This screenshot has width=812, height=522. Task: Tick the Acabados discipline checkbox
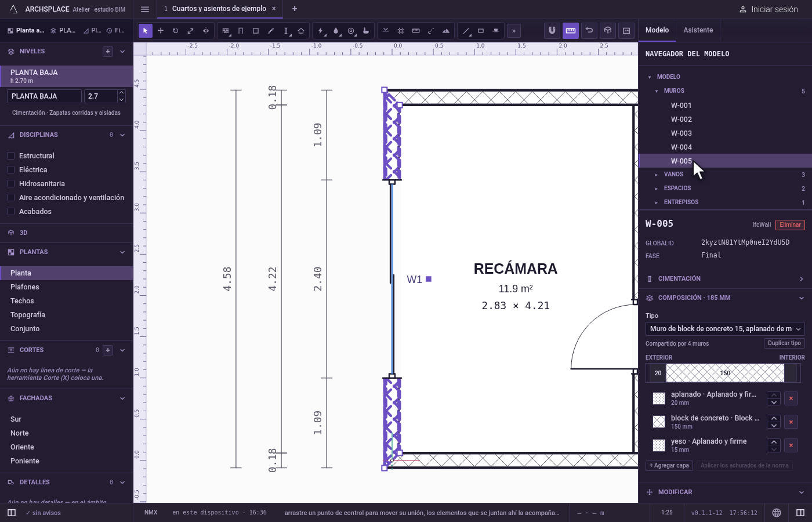[10, 212]
